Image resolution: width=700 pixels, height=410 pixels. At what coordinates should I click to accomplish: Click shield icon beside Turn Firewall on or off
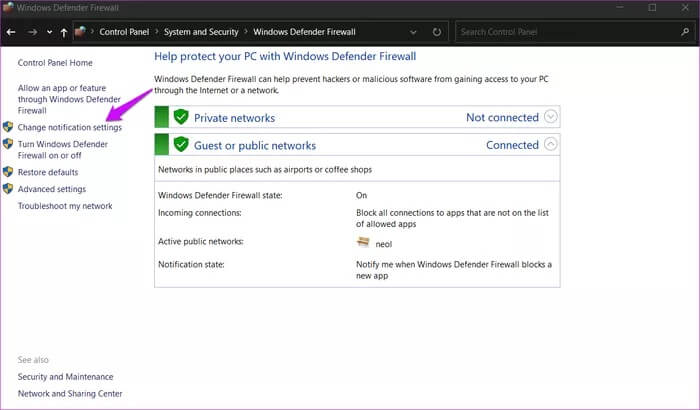pos(8,144)
